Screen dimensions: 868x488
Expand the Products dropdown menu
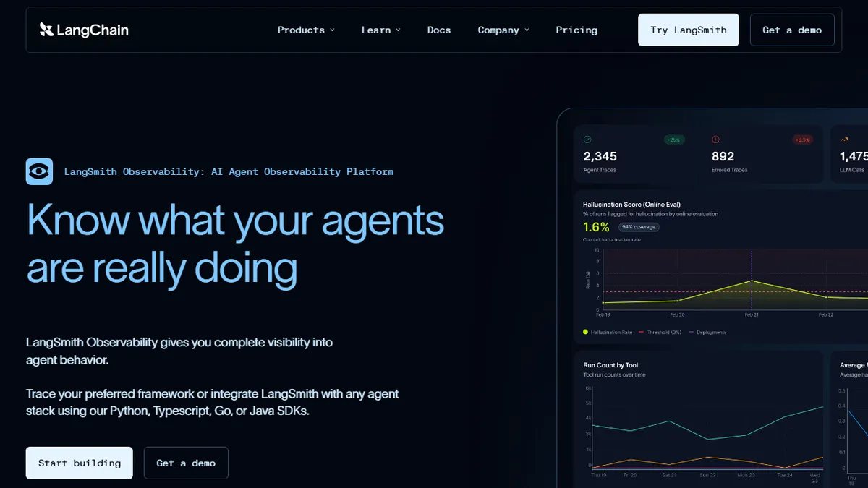[306, 30]
